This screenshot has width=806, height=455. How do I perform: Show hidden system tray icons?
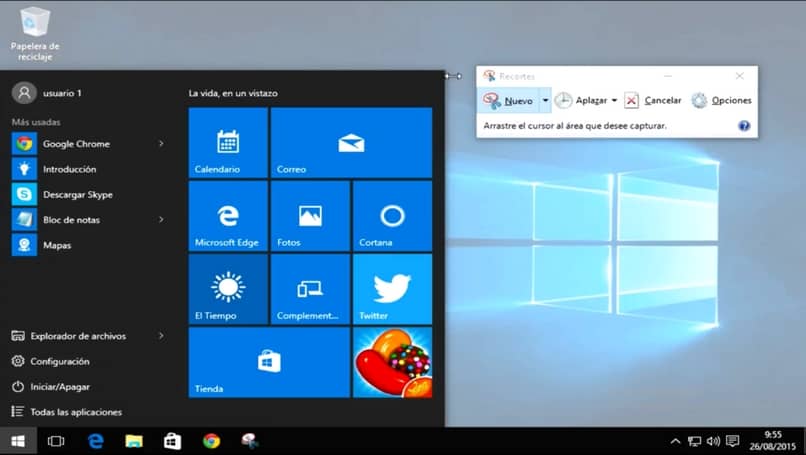(x=675, y=441)
